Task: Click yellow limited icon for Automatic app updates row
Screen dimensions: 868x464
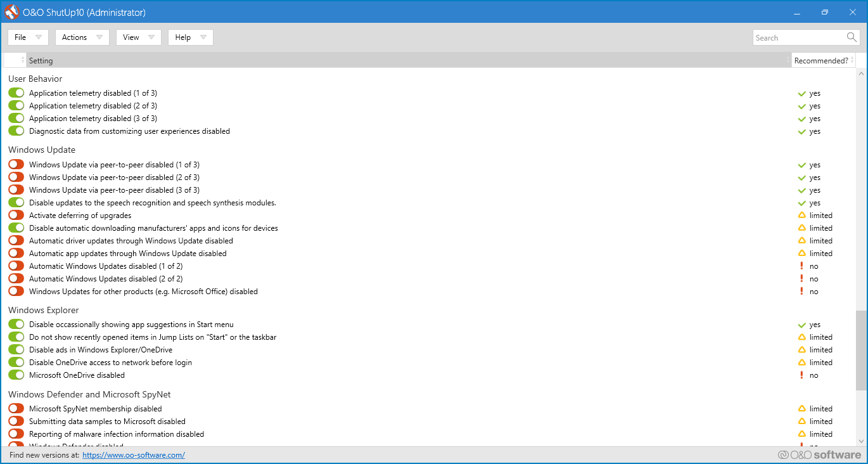Action: pos(802,254)
